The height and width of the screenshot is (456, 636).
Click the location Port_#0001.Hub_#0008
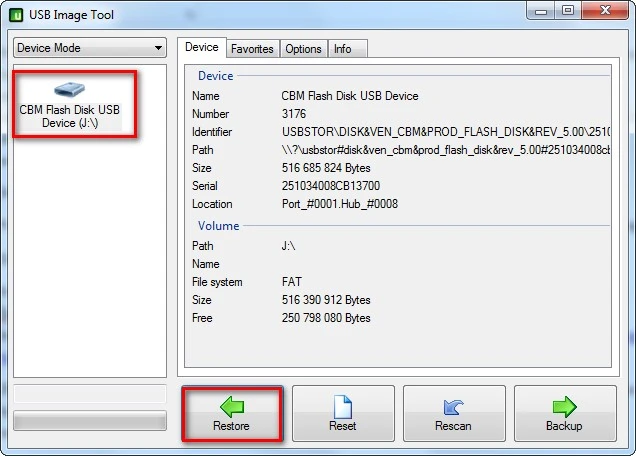click(340, 204)
